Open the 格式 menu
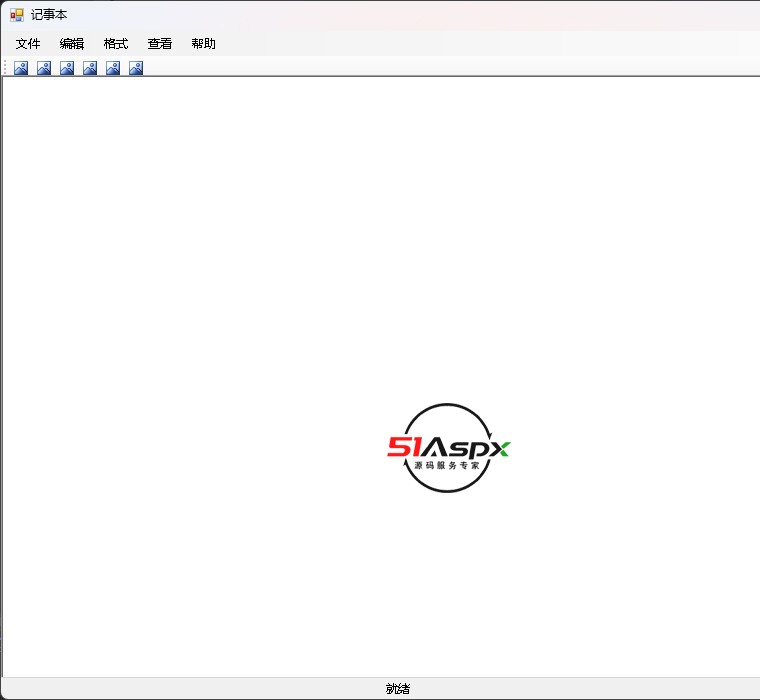 click(116, 44)
